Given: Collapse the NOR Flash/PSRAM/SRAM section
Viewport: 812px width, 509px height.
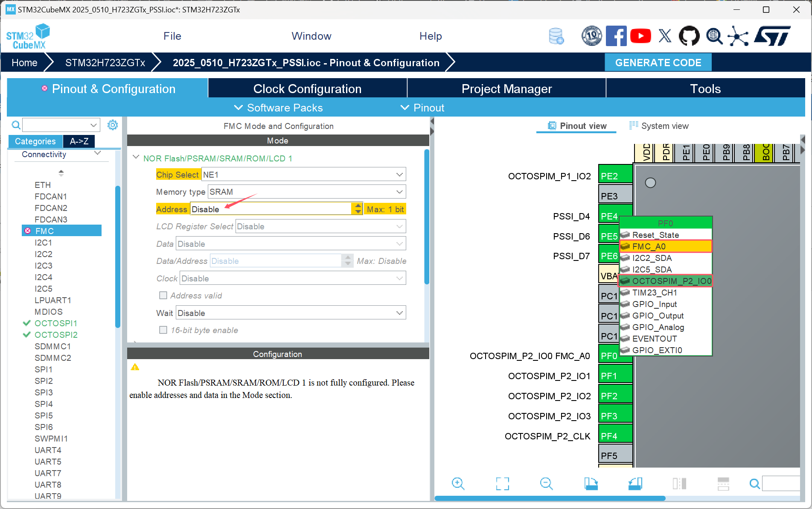Looking at the screenshot, I should point(136,157).
